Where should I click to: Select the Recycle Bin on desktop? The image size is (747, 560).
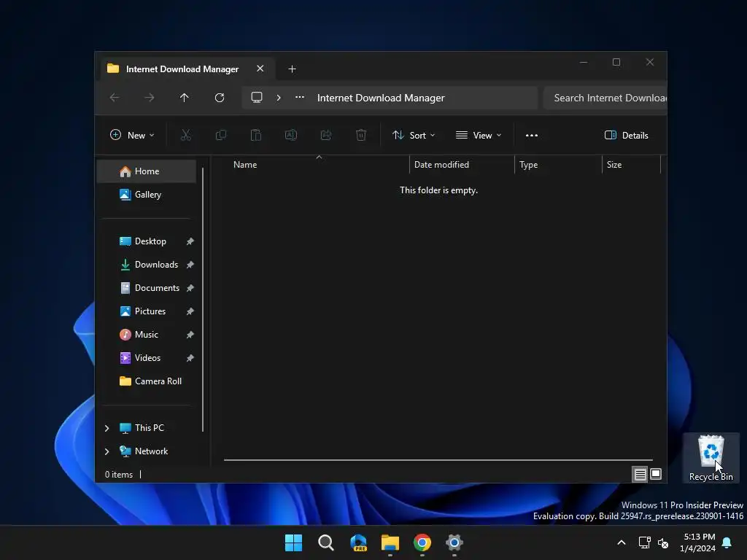(x=711, y=458)
